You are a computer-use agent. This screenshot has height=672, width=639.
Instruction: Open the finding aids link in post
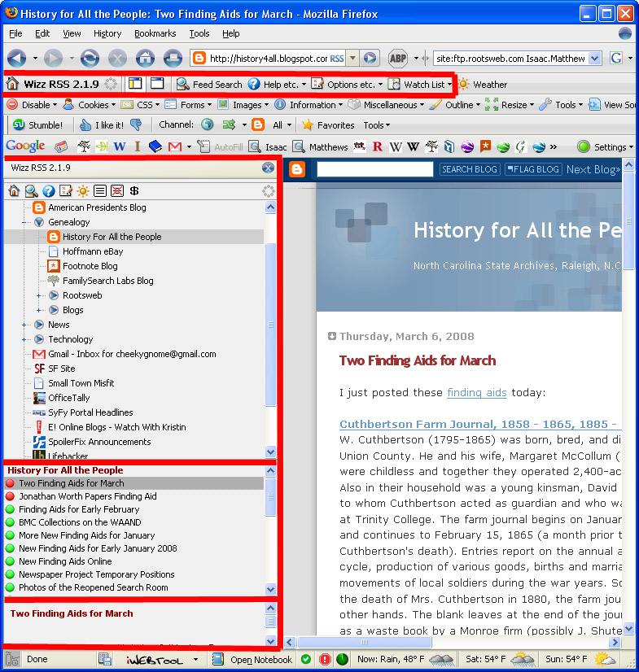477,392
